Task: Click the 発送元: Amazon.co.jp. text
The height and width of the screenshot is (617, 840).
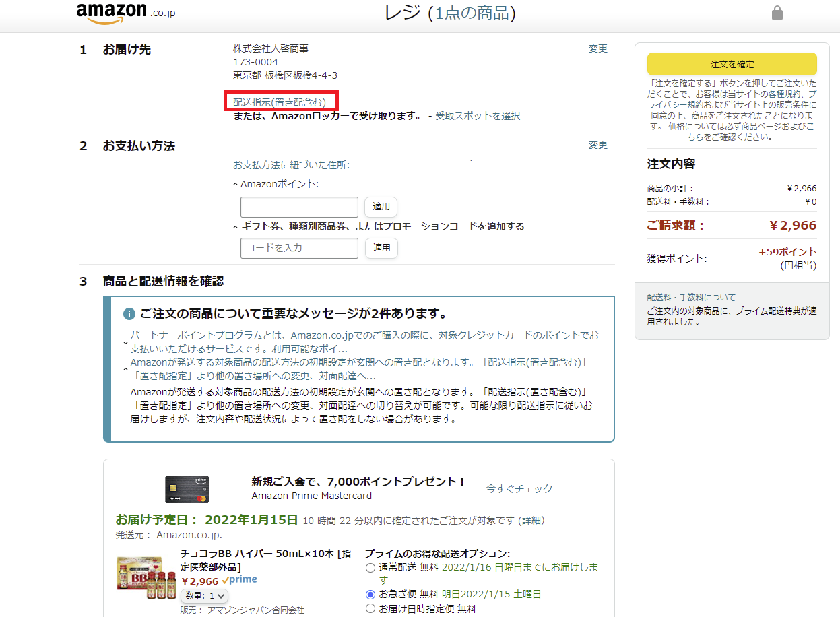Action: (169, 535)
